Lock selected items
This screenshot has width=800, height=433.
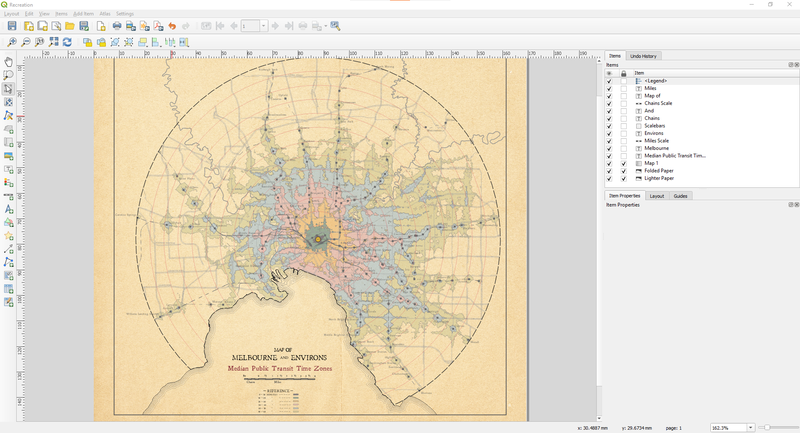87,42
